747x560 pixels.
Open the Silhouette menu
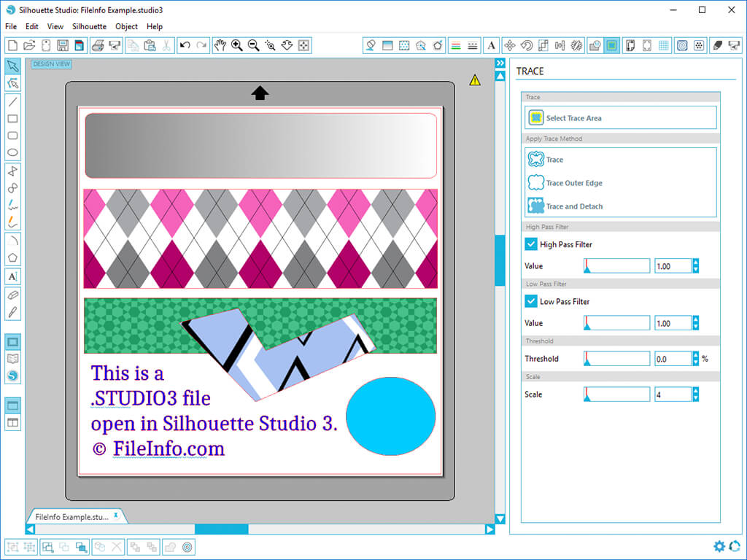pos(89,27)
